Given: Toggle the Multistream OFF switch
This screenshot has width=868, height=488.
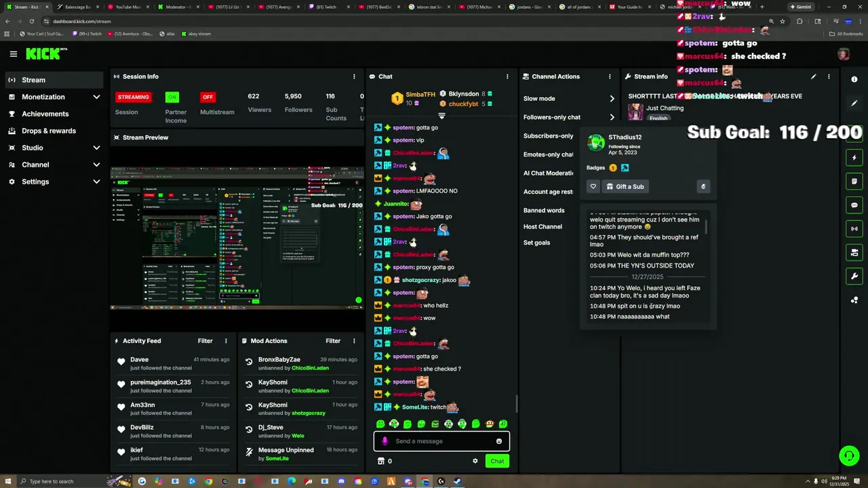Looking at the screenshot, I should 208,97.
